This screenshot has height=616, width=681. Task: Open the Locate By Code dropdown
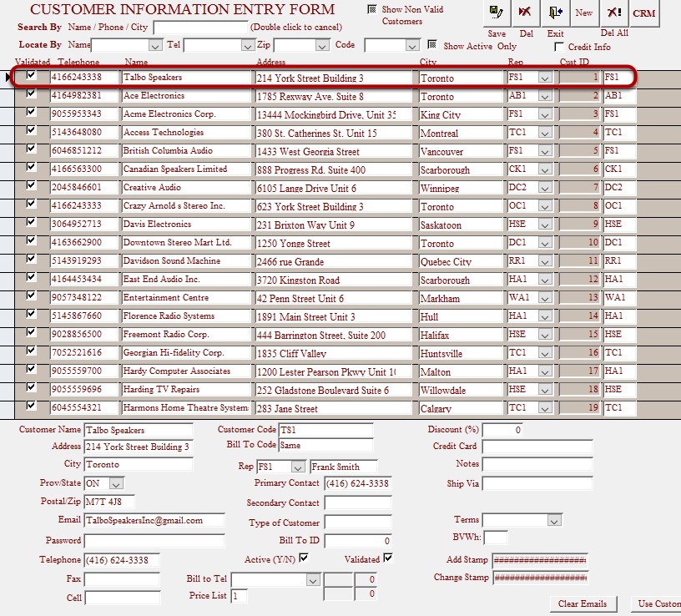(x=412, y=45)
